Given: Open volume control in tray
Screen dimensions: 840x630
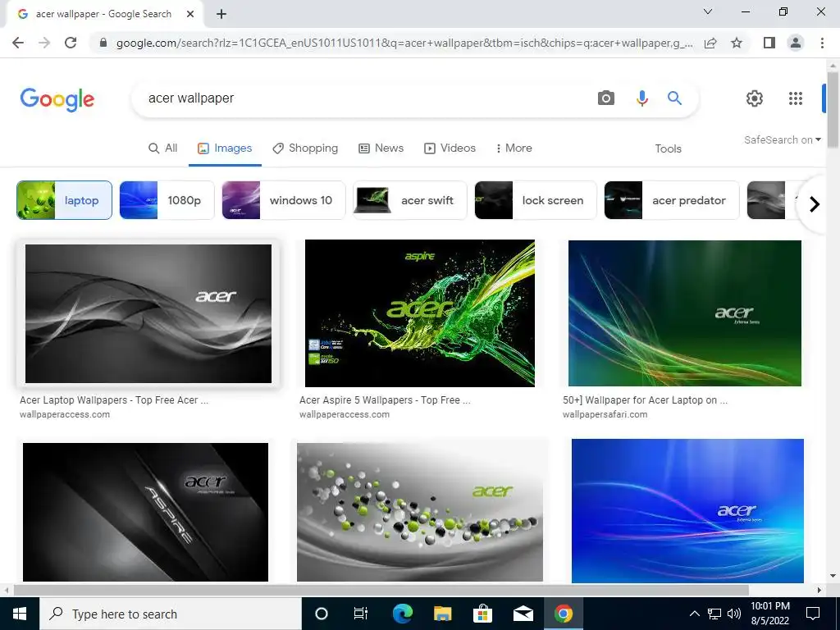Looking at the screenshot, I should 734,614.
